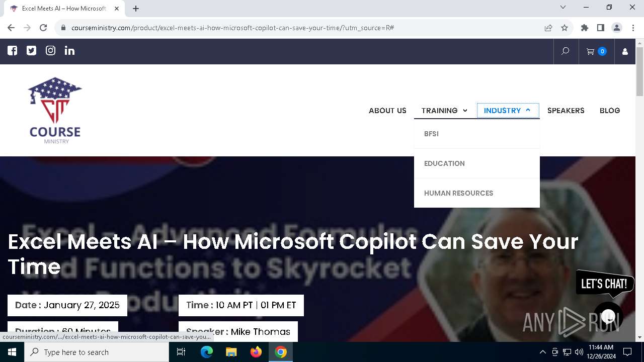The width and height of the screenshot is (644, 362).
Task: Launch Firefox from the taskbar
Action: [x=256, y=352]
